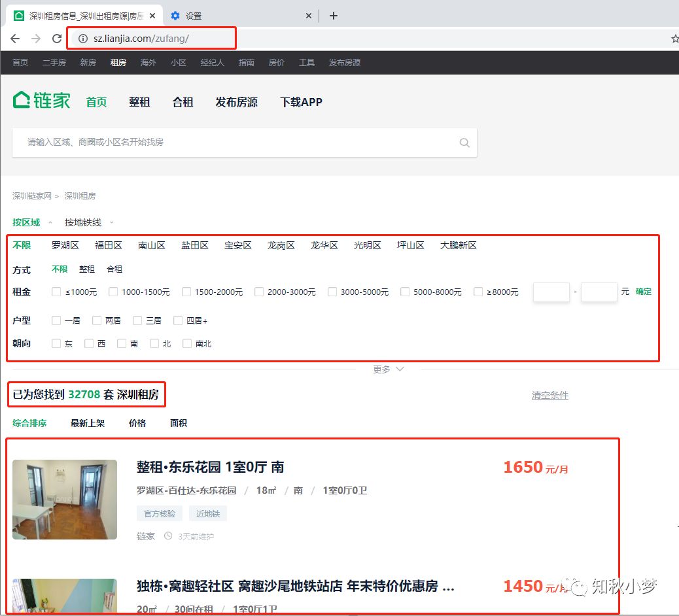Open 独栋·窝趣轻社区 listing title

pyautogui.click(x=295, y=586)
